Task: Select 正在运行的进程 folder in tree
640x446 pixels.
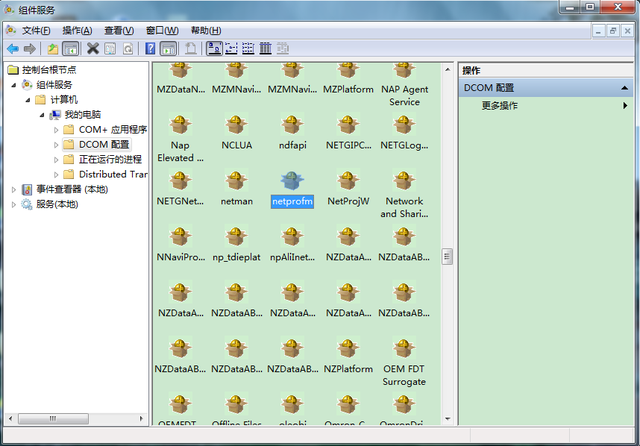Action: [x=110, y=160]
